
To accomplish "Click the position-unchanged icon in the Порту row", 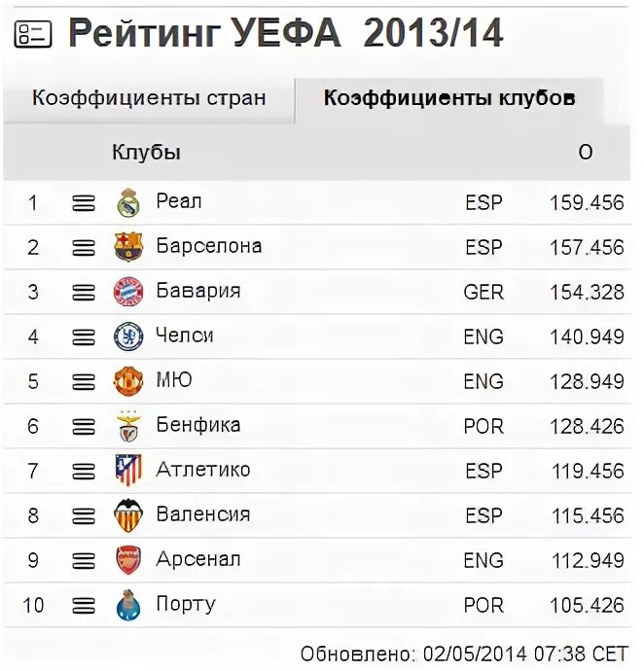I will [84, 606].
